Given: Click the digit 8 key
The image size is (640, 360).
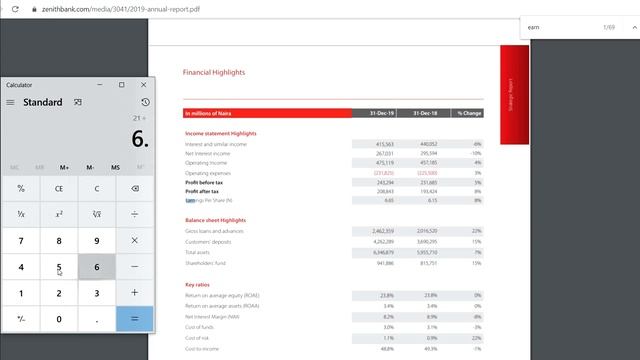Looking at the screenshot, I should pos(59,241).
